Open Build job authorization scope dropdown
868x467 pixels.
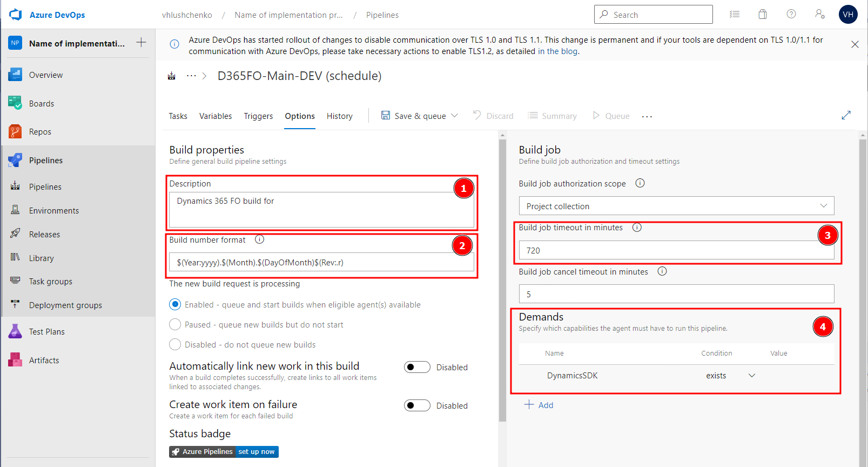(676, 206)
